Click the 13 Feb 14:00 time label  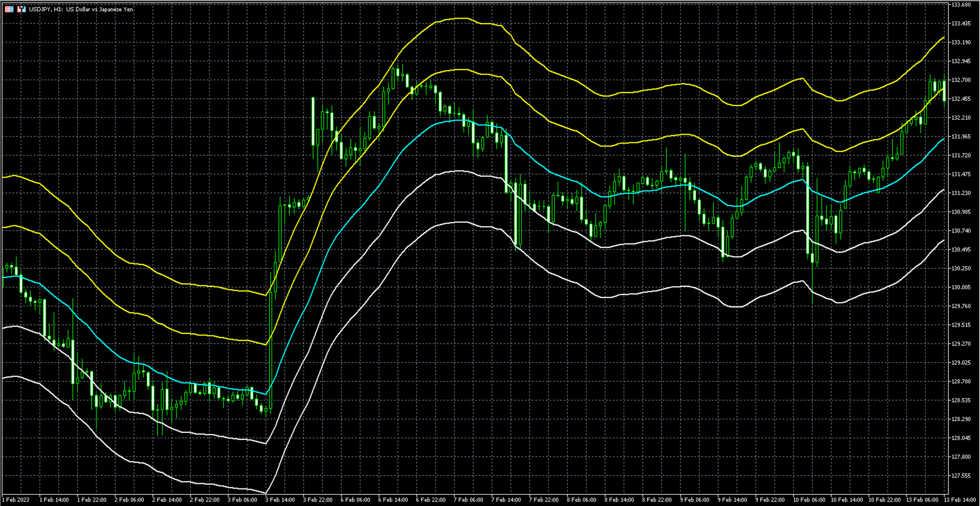(960, 500)
